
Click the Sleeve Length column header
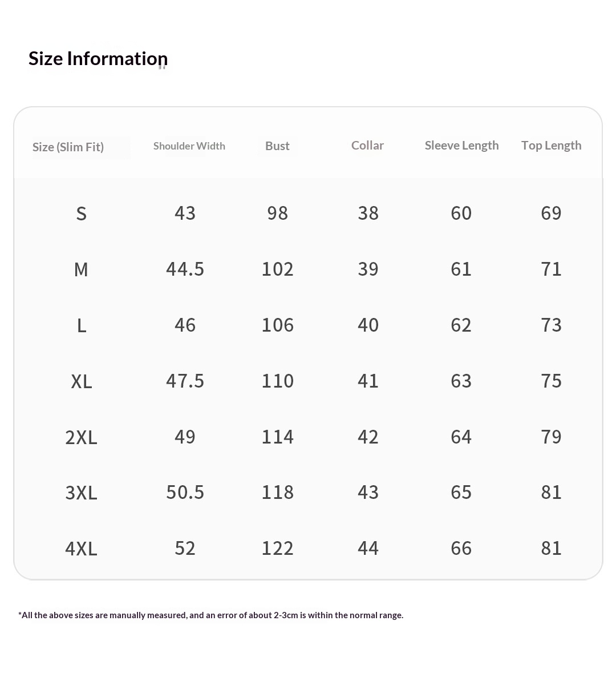(461, 145)
